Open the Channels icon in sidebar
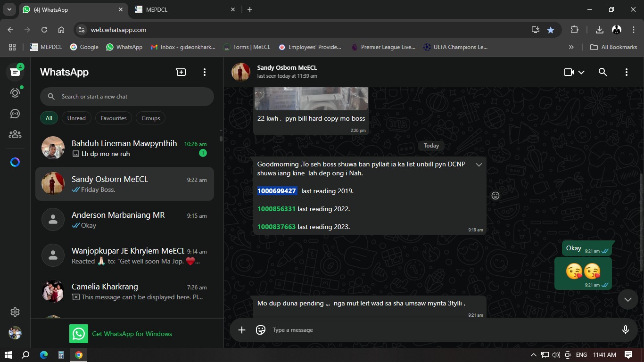 click(x=15, y=114)
